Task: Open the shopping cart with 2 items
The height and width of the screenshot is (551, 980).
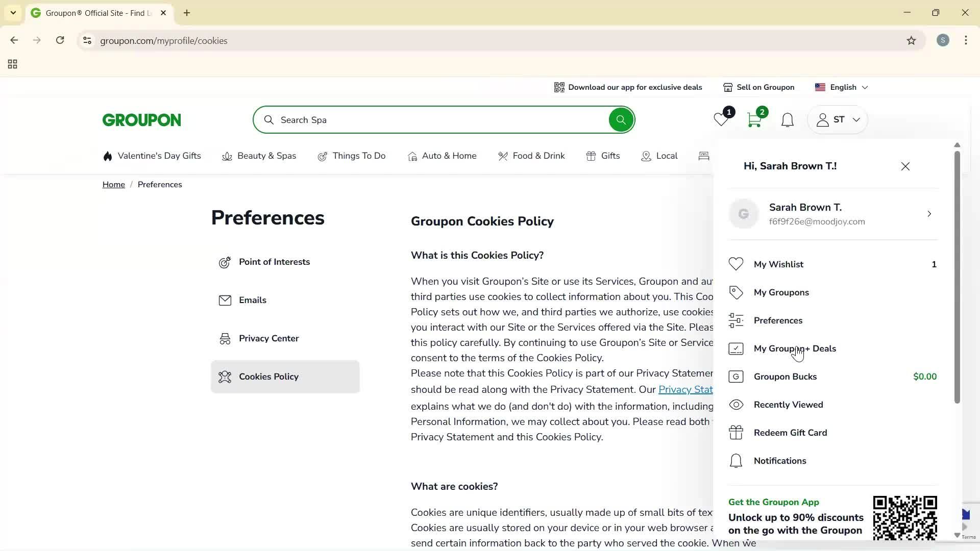Action: (x=754, y=119)
